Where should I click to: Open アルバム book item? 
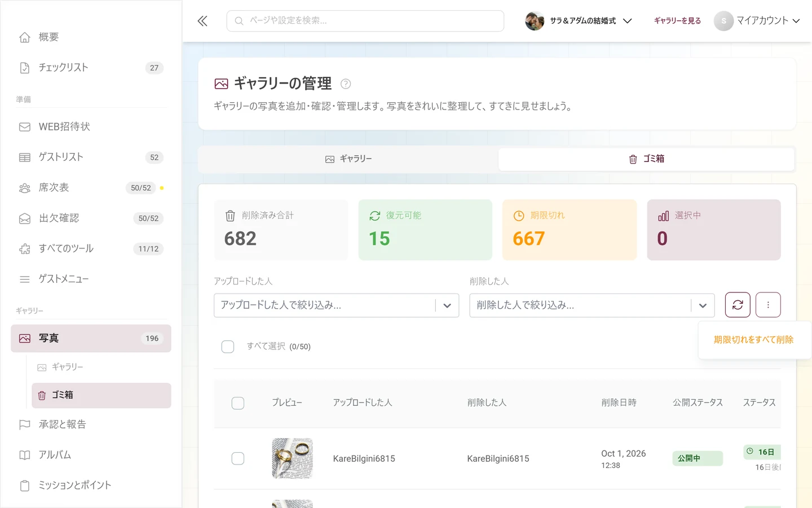[x=91, y=455]
